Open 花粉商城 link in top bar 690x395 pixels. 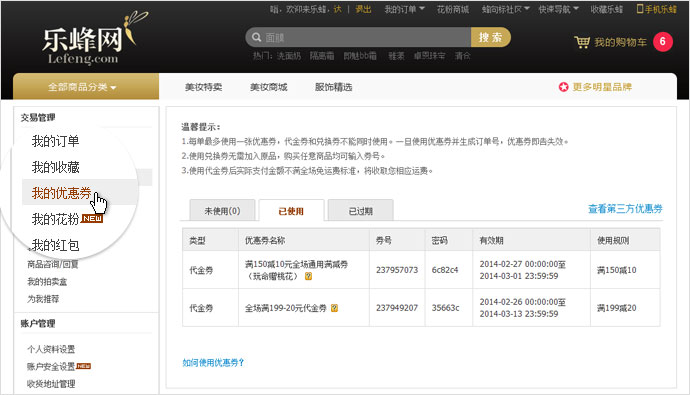click(453, 9)
